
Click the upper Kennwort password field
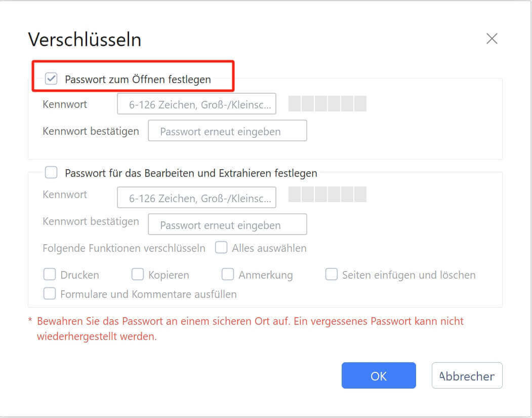pos(196,103)
